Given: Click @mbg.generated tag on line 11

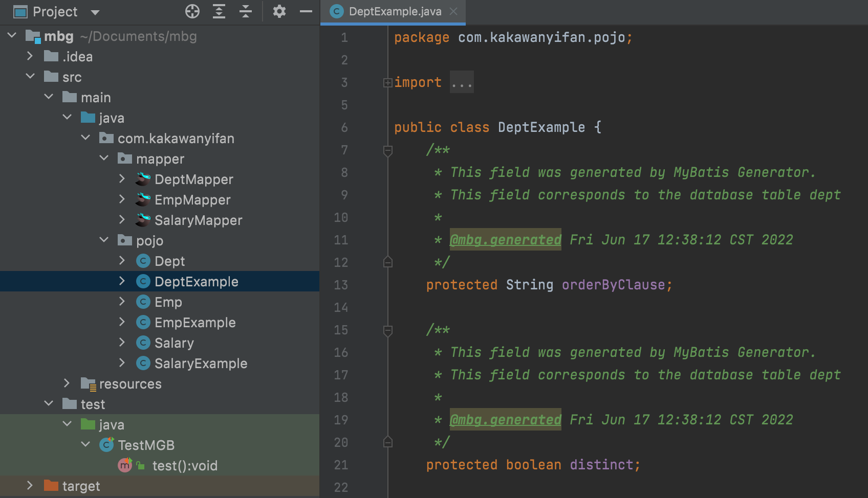Looking at the screenshot, I should pos(505,240).
